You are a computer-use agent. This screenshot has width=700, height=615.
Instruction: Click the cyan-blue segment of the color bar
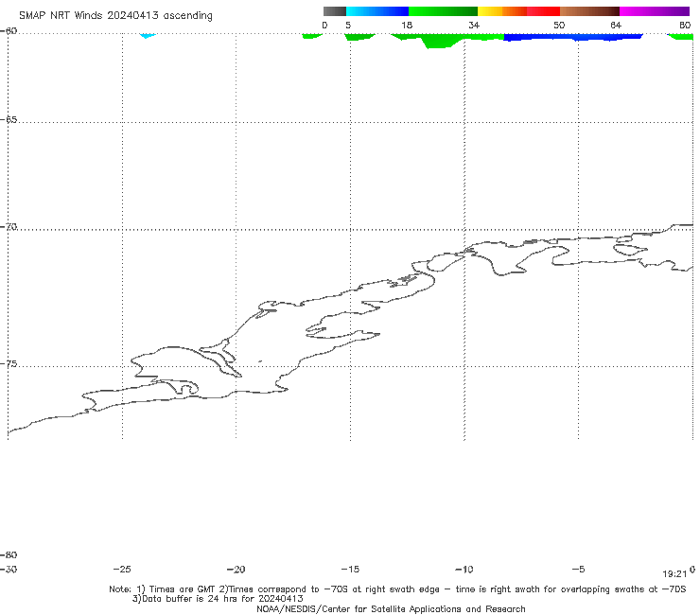point(377,11)
